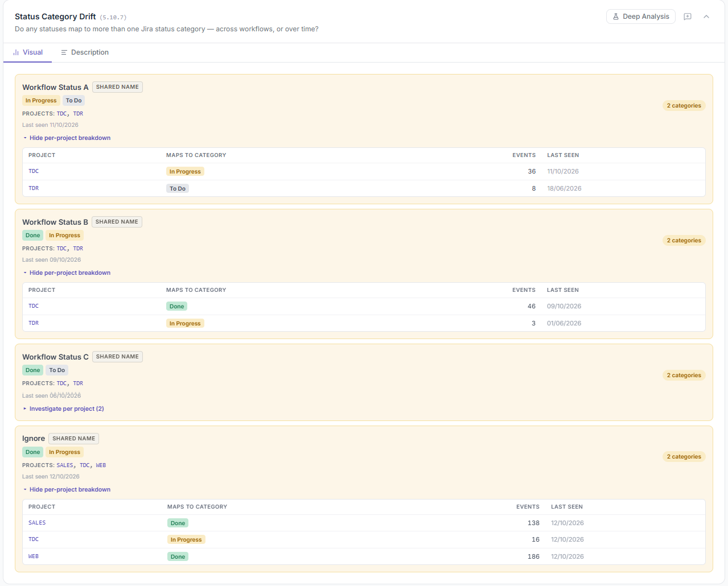Click TDC row in Workflow Status B table
Image resolution: width=728 pixels, height=586 pixels.
pyautogui.click(x=364, y=306)
